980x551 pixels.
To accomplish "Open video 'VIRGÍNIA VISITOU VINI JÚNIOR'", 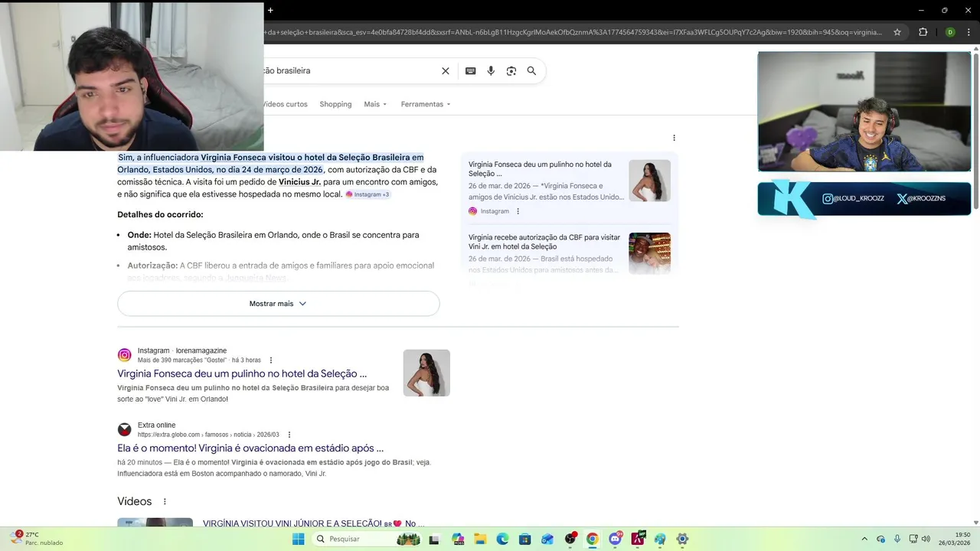I will pyautogui.click(x=313, y=523).
